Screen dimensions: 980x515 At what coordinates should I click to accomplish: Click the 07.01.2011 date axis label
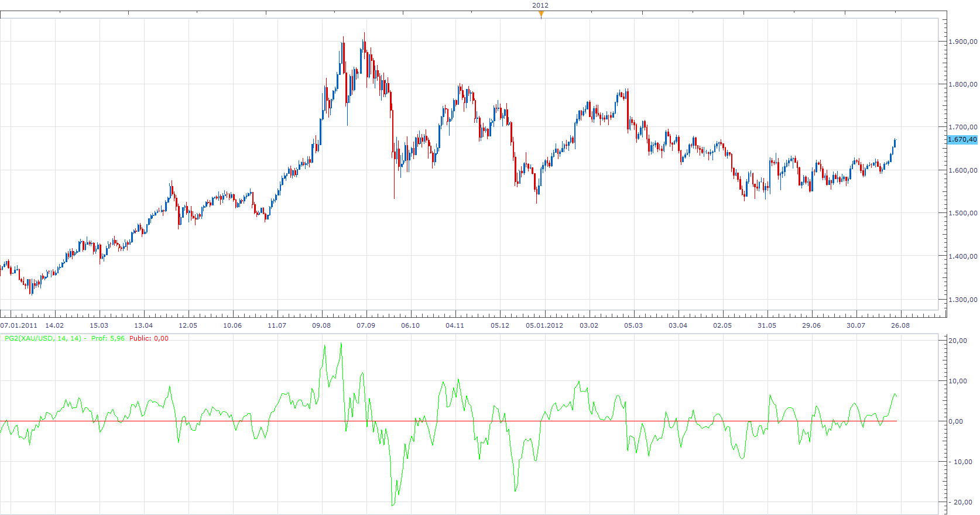19,325
